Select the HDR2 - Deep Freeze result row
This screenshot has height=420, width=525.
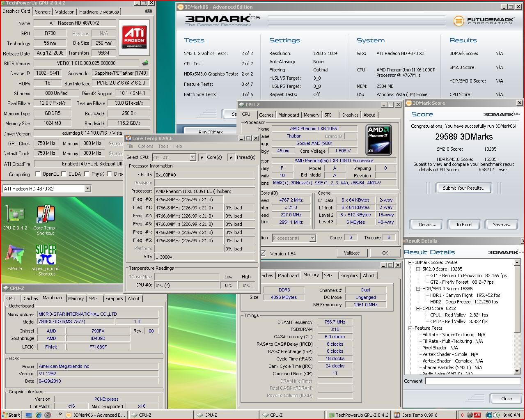[464, 302]
